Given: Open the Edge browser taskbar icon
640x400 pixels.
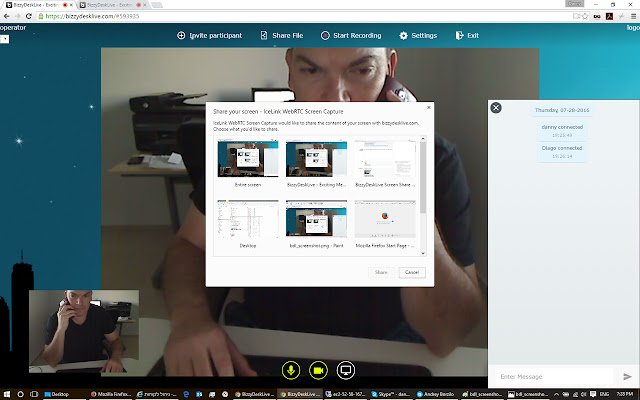Looking at the screenshot, I should coord(187,394).
